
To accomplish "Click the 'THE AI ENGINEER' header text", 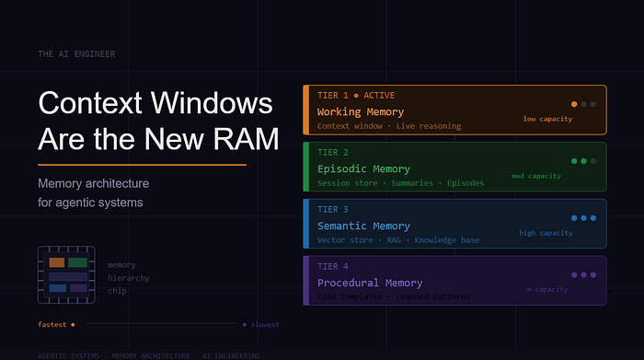I will pos(76,53).
